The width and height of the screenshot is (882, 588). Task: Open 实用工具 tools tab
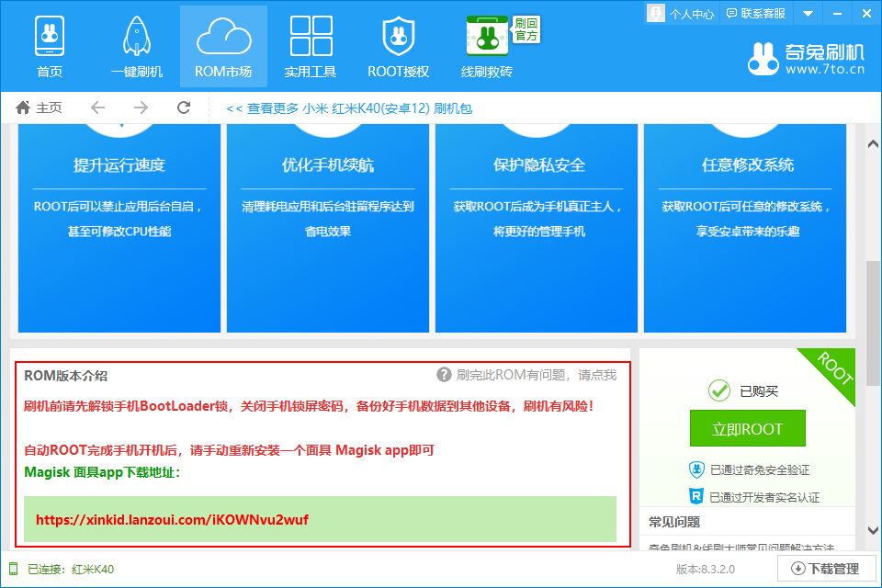pos(311,47)
